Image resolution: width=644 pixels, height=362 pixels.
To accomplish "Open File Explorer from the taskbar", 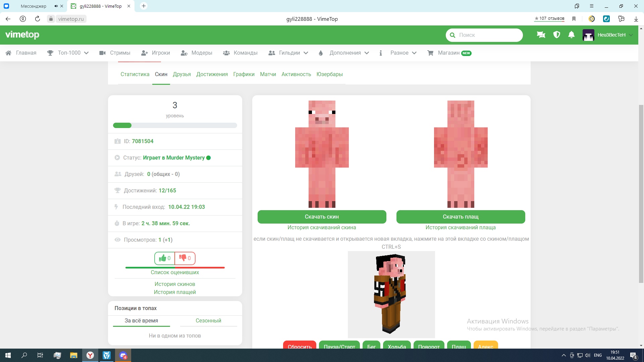I will [73, 355].
